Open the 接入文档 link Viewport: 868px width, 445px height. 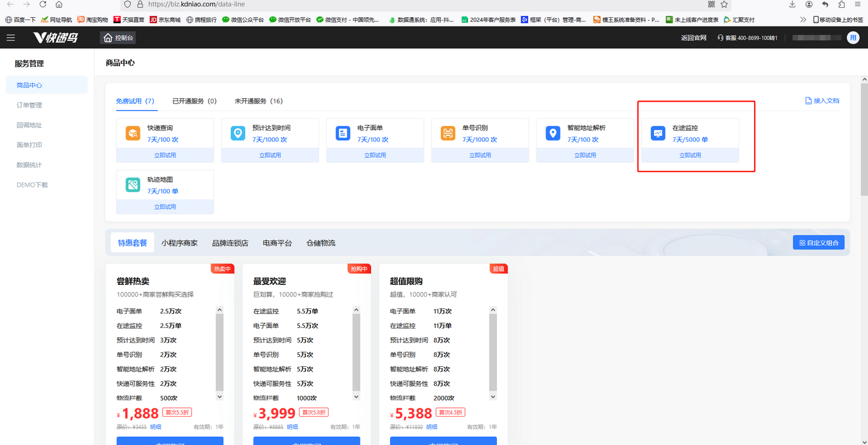tap(822, 101)
